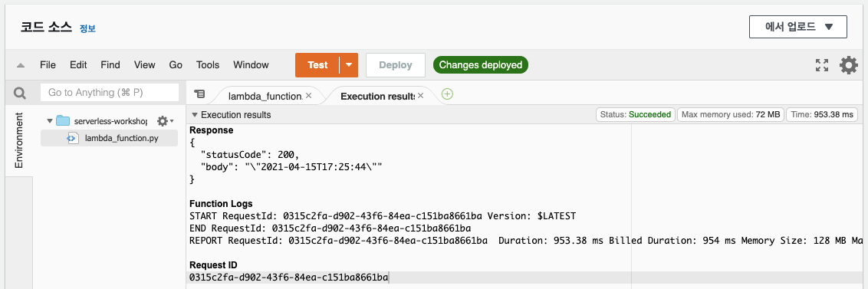Open the Tools menu
This screenshot has height=289, width=868.
coord(208,65)
